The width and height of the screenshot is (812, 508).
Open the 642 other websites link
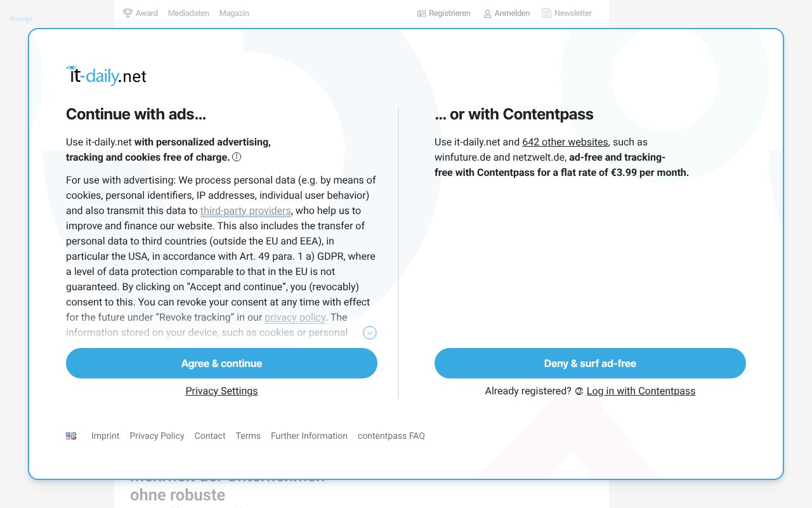tap(565, 142)
